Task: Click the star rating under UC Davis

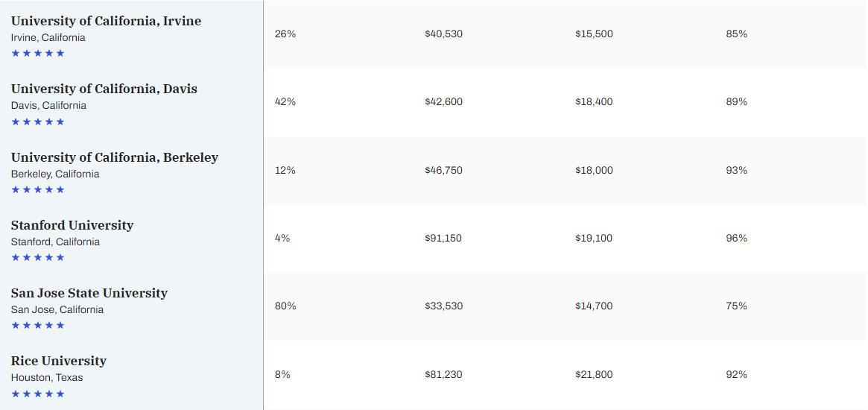Action: (x=38, y=122)
